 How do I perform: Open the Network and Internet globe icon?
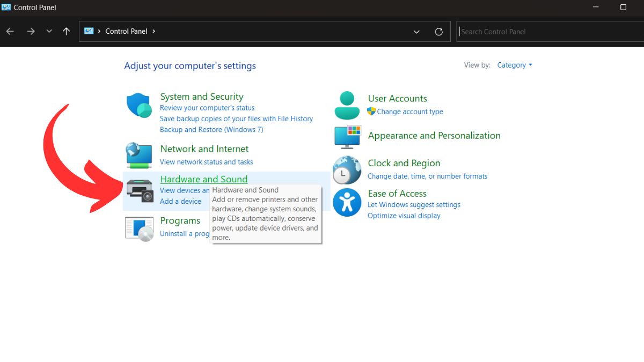(x=140, y=156)
